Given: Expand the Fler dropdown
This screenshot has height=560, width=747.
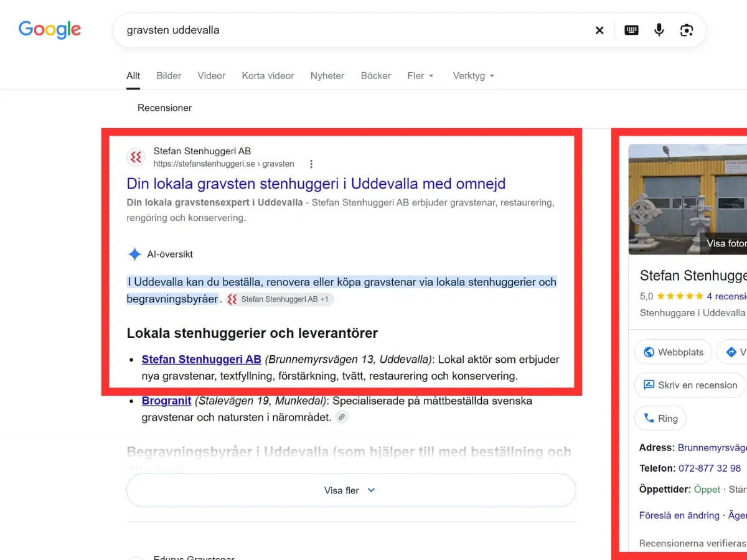Looking at the screenshot, I should click(x=421, y=76).
